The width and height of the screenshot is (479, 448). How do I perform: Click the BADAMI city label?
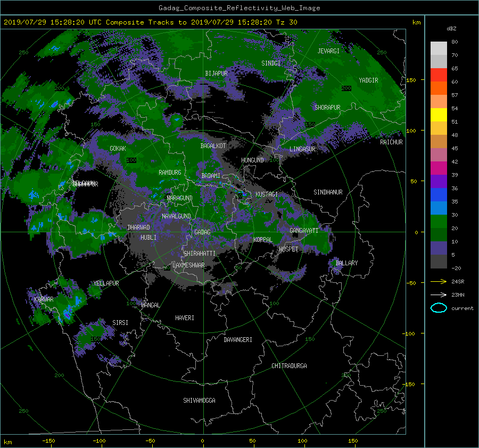(210, 176)
